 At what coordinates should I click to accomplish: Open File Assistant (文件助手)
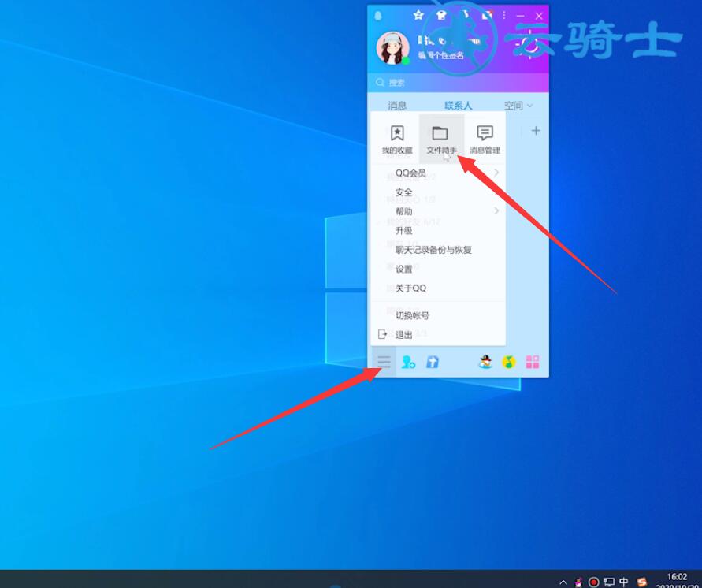(441, 140)
